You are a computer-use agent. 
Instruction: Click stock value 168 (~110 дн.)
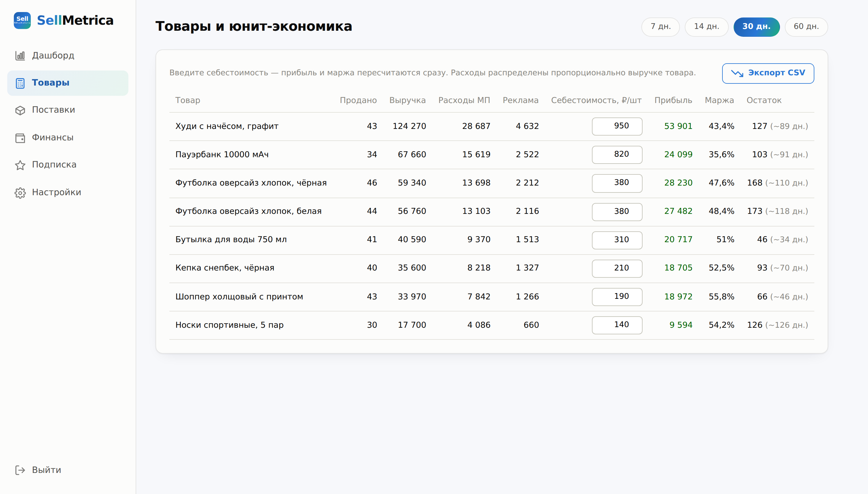pos(777,183)
